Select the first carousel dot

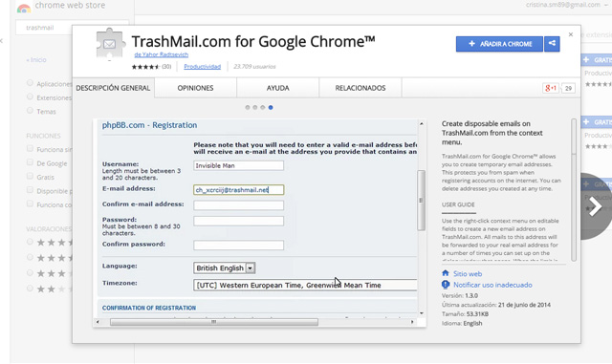(248, 107)
